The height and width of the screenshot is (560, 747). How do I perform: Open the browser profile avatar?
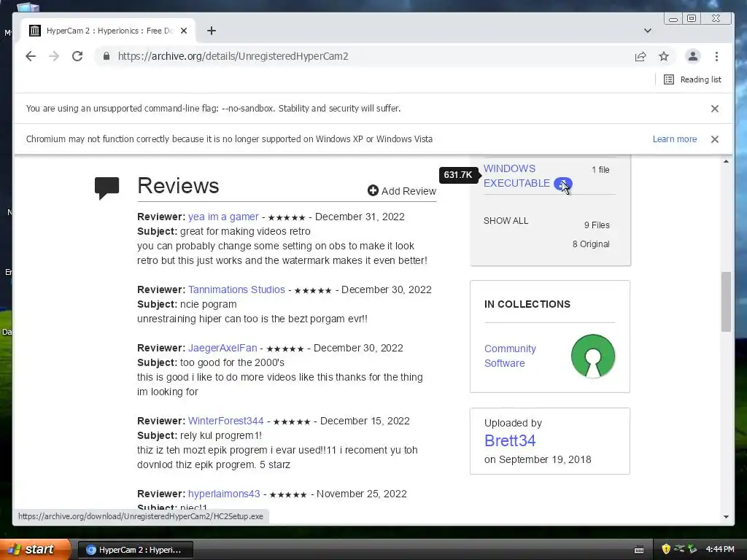[693, 56]
